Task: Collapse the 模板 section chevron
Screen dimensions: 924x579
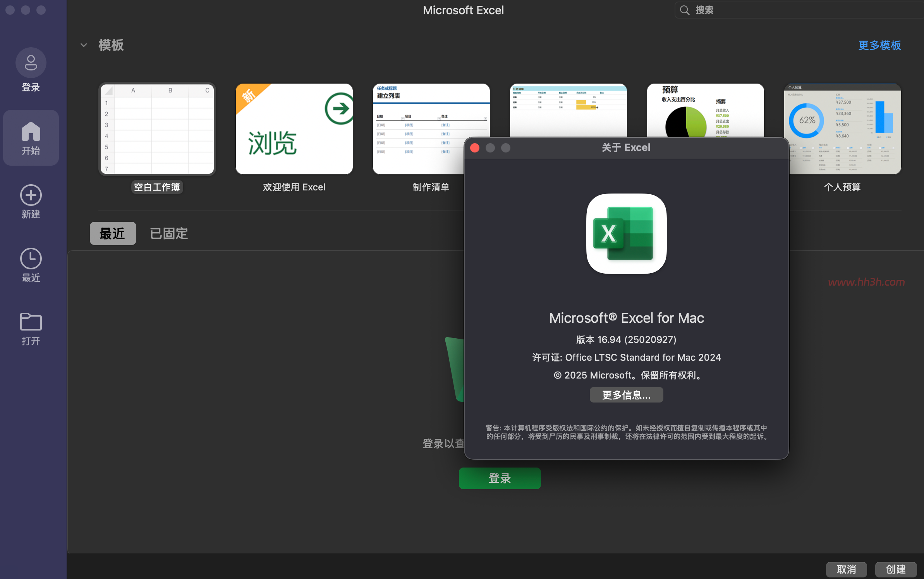Action: point(84,45)
